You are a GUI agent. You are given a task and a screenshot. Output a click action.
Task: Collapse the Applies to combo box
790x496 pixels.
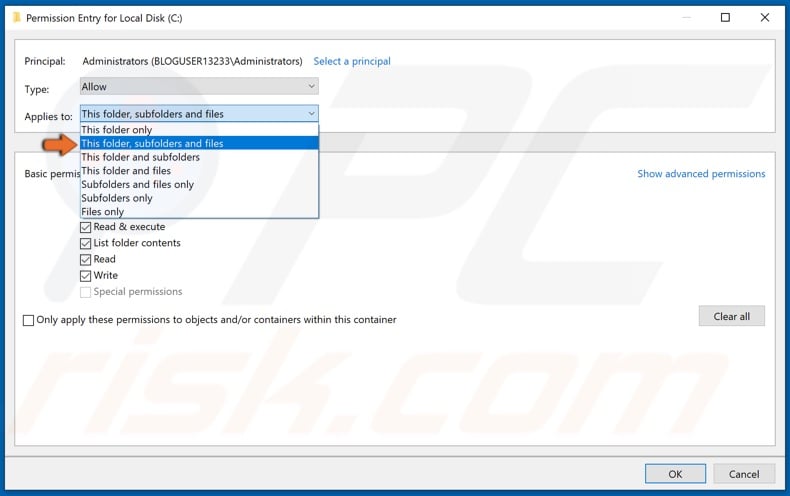pyautogui.click(x=199, y=114)
